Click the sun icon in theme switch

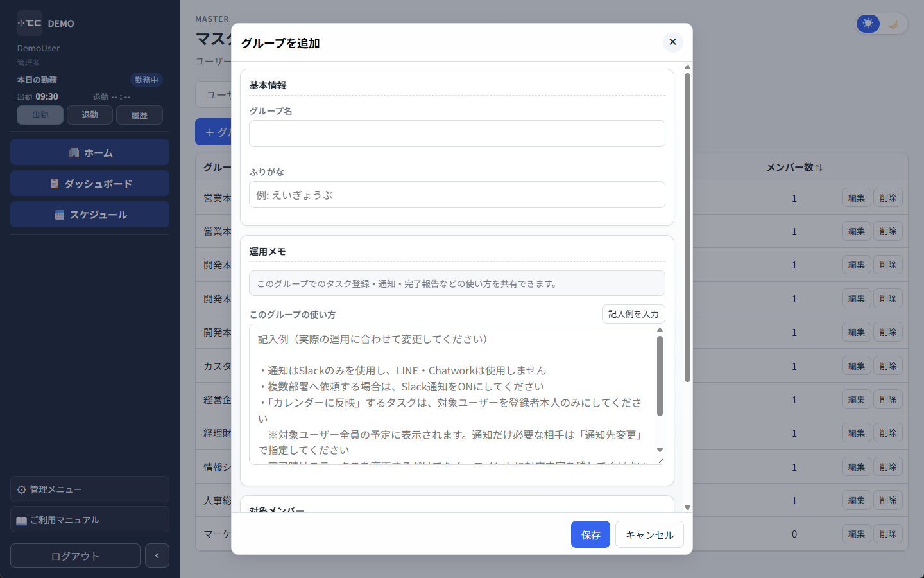(x=868, y=24)
